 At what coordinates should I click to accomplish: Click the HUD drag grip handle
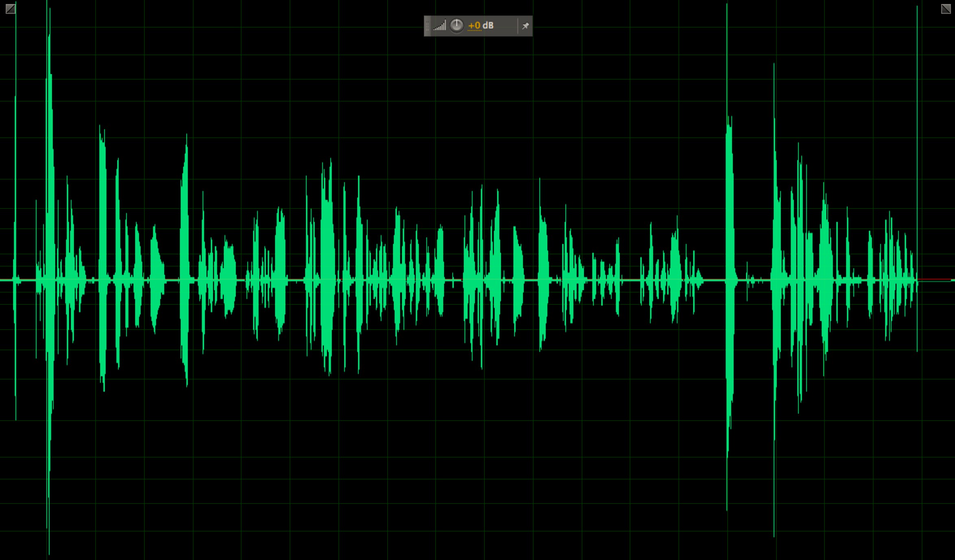point(427,25)
